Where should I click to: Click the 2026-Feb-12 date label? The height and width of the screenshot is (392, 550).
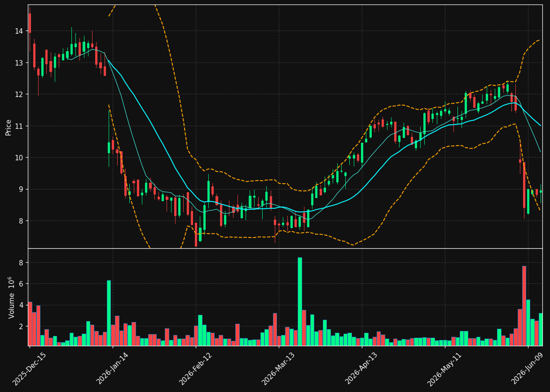click(195, 369)
